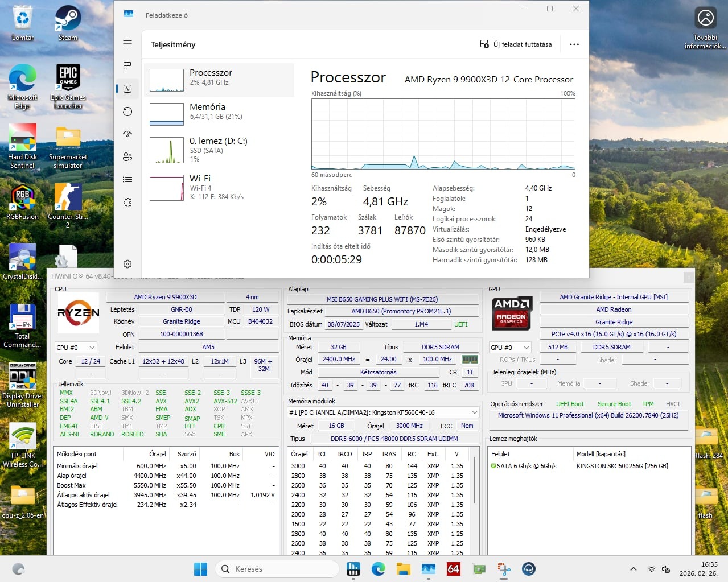
Task: Open the red 64 app in taskbar
Action: click(454, 569)
